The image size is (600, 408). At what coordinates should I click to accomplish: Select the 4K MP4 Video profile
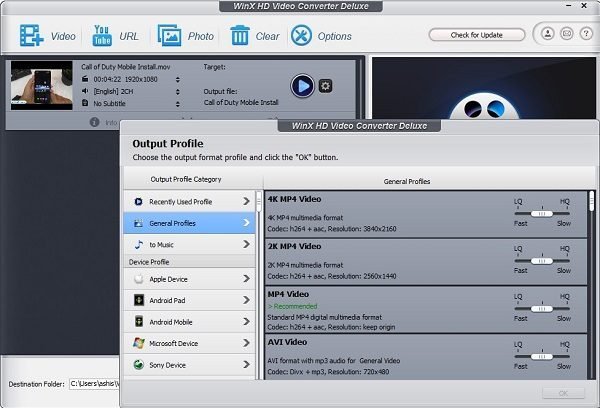[426, 214]
